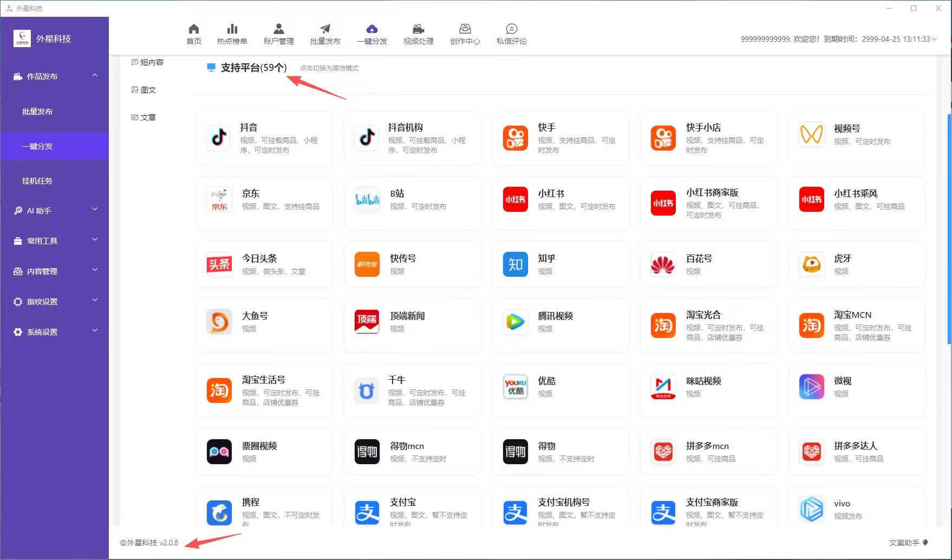This screenshot has width=952, height=560.
Task: Select the bilibili B站 icon
Action: pos(367,199)
